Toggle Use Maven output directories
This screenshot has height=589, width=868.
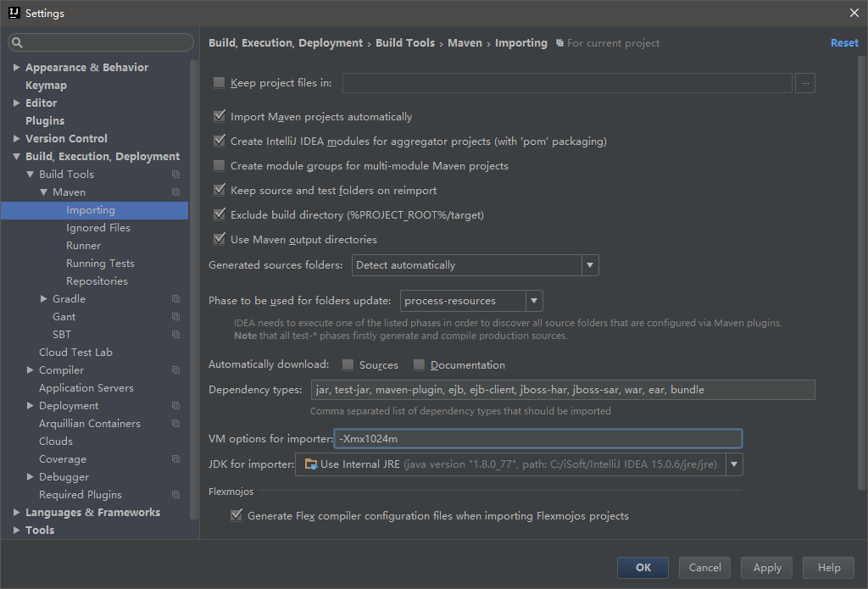click(220, 239)
